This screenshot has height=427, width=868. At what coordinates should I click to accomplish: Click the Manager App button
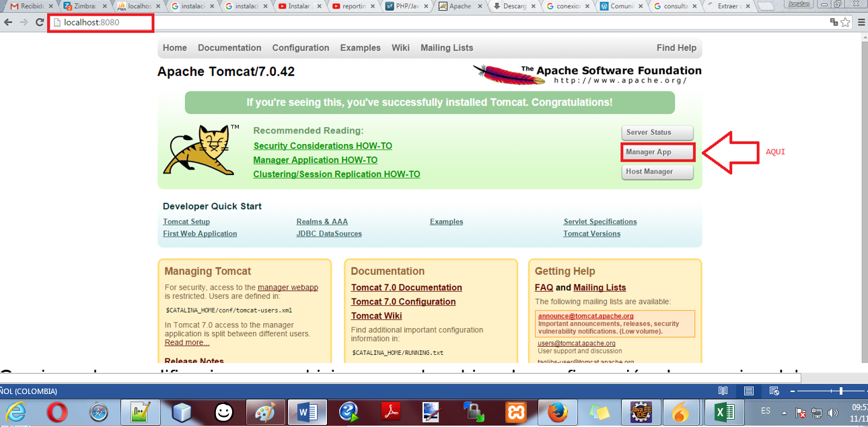point(657,152)
